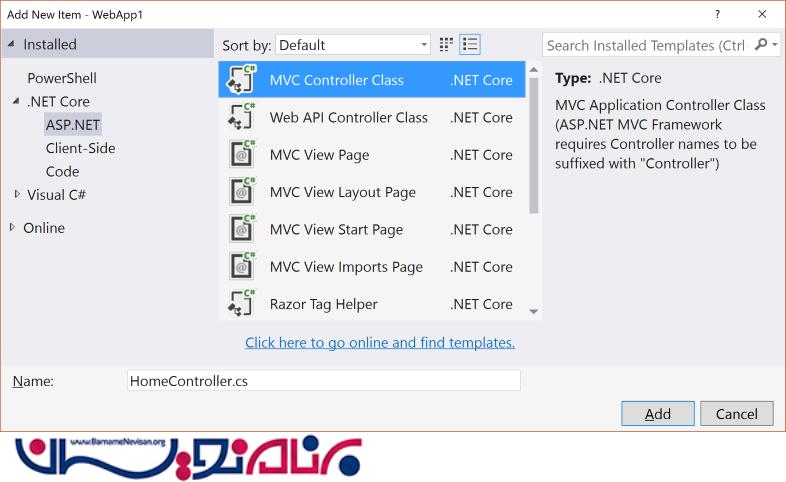Screen dimensions: 786x482
Task: Click the go online and find templates link
Action: coord(380,343)
